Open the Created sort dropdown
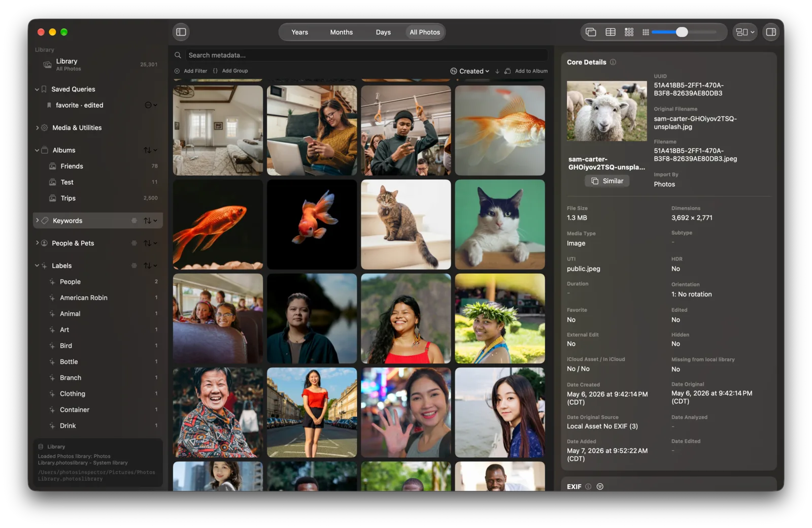Screen dimensions: 812x528 [x=470, y=71]
